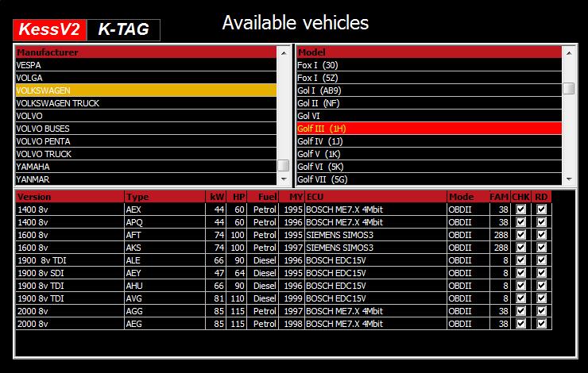Screen dimensions: 588x373
Task: Select model Golf VII (5G)
Action: (429, 179)
